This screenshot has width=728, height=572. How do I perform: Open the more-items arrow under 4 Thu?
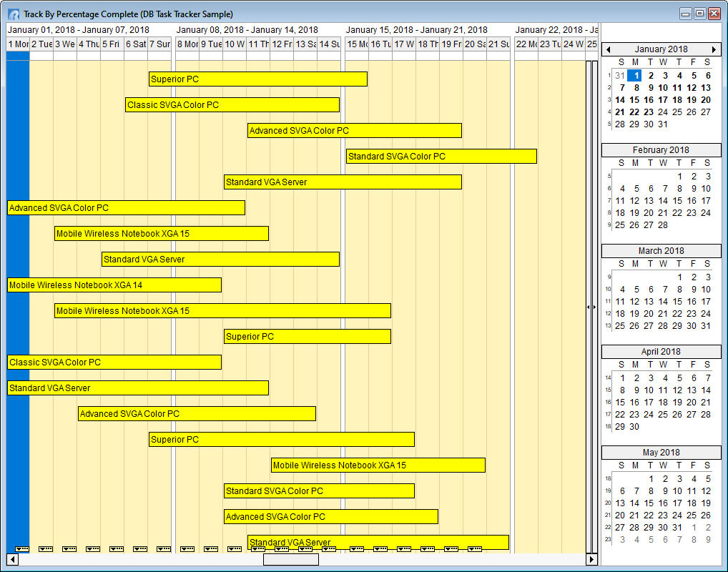(x=93, y=549)
